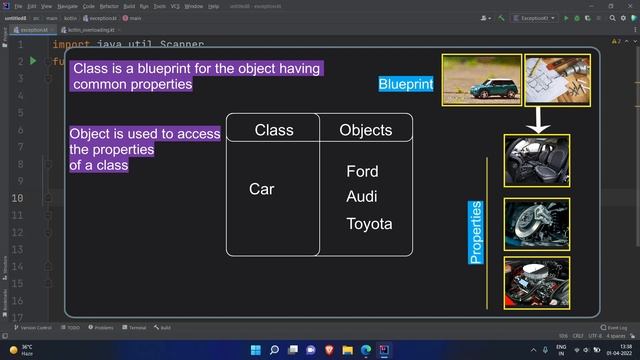Image resolution: width=640 pixels, height=360 pixels.
Task: Click the IntelliJ IDEA taskbar icon
Action: coord(384,350)
